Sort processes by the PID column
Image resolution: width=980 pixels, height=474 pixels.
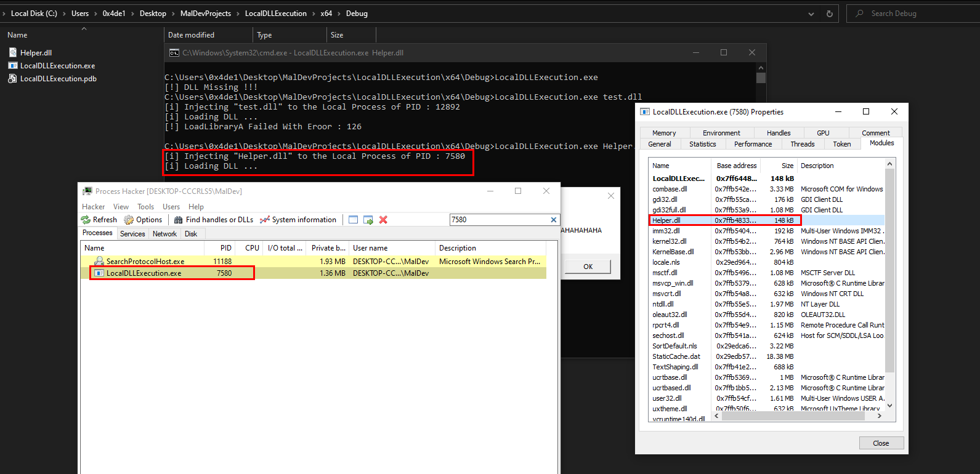[x=226, y=248]
